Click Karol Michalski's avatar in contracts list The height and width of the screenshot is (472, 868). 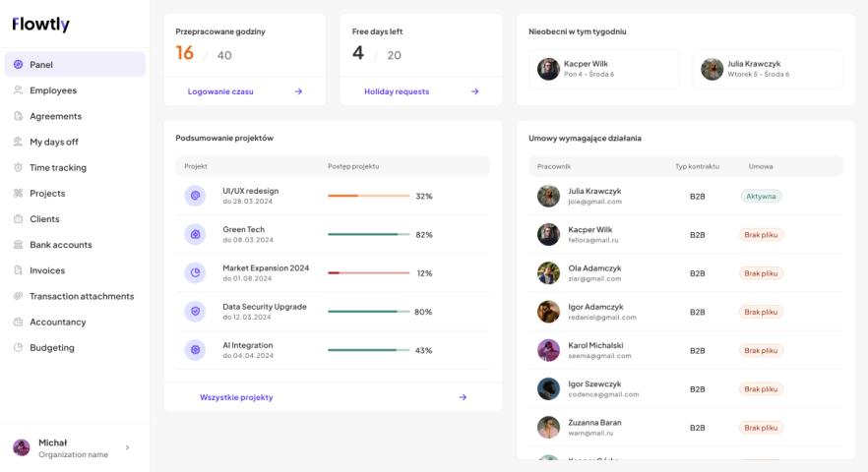coord(548,350)
